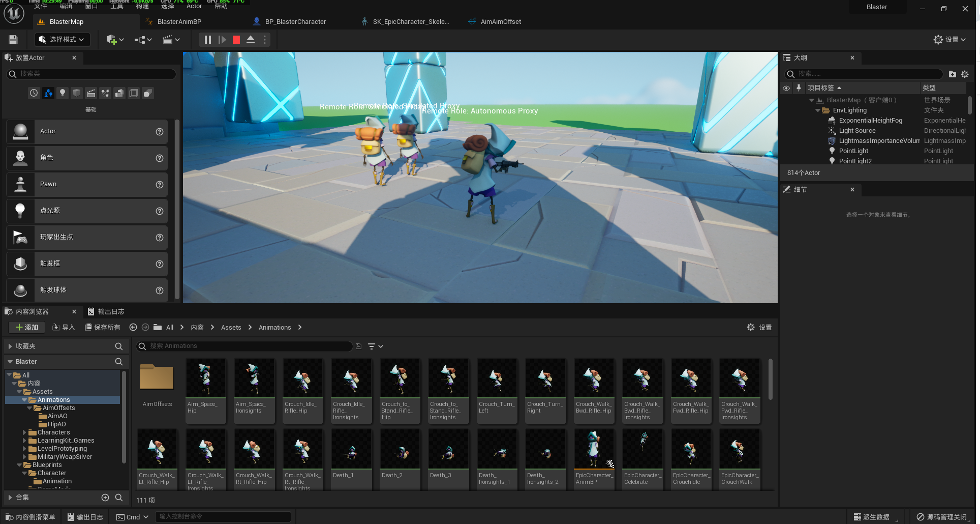The width and height of the screenshot is (980, 524).
Task: Save the current search as a collection
Action: pyautogui.click(x=358, y=346)
